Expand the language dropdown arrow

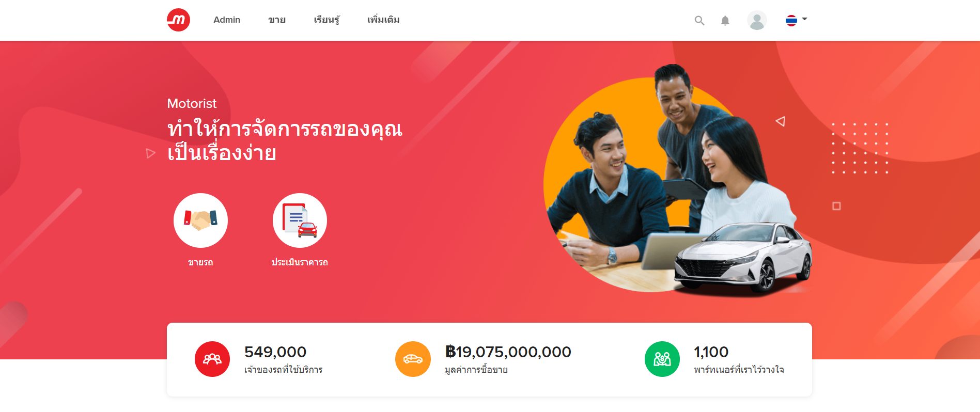coord(804,19)
